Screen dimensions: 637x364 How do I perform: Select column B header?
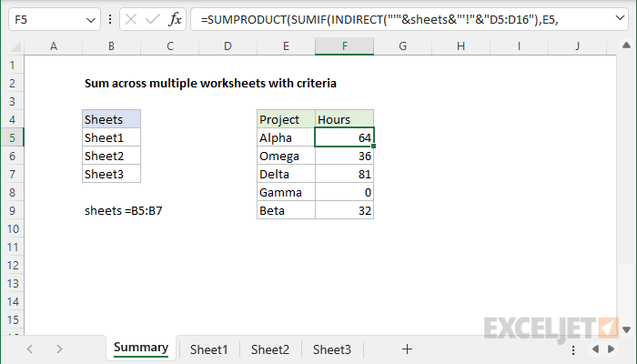coord(111,46)
